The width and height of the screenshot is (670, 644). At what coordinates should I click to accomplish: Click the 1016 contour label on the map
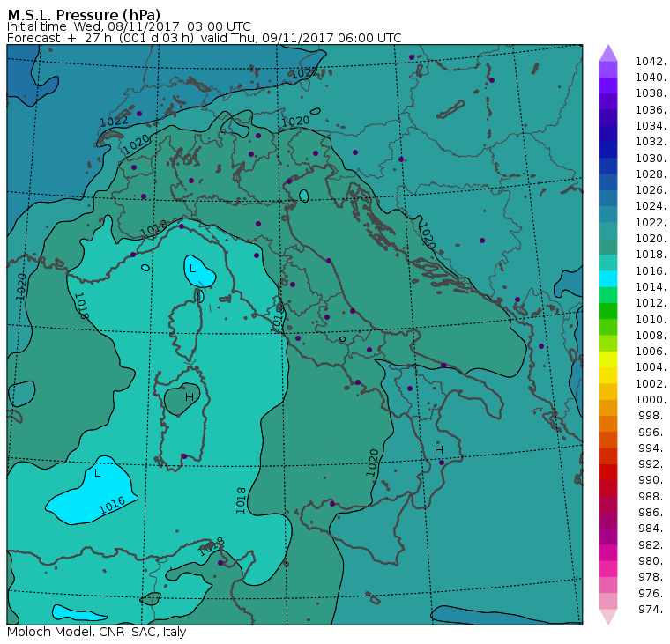(x=112, y=506)
